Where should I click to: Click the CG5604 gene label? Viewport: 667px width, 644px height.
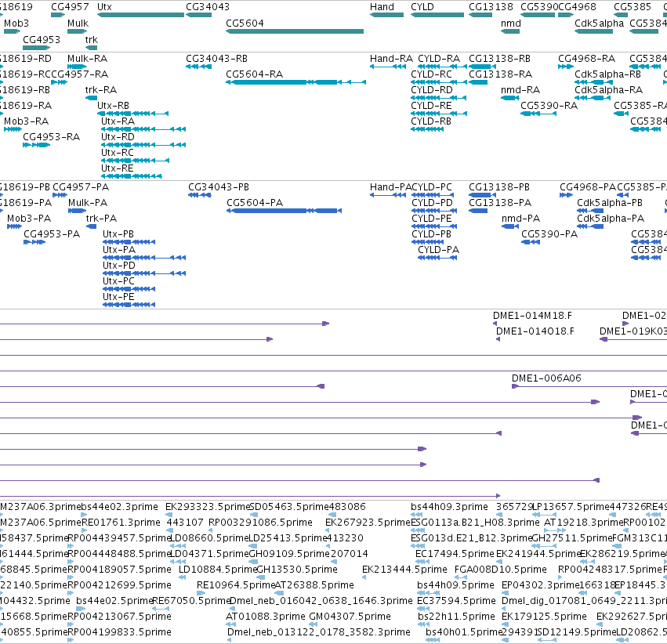(x=245, y=23)
